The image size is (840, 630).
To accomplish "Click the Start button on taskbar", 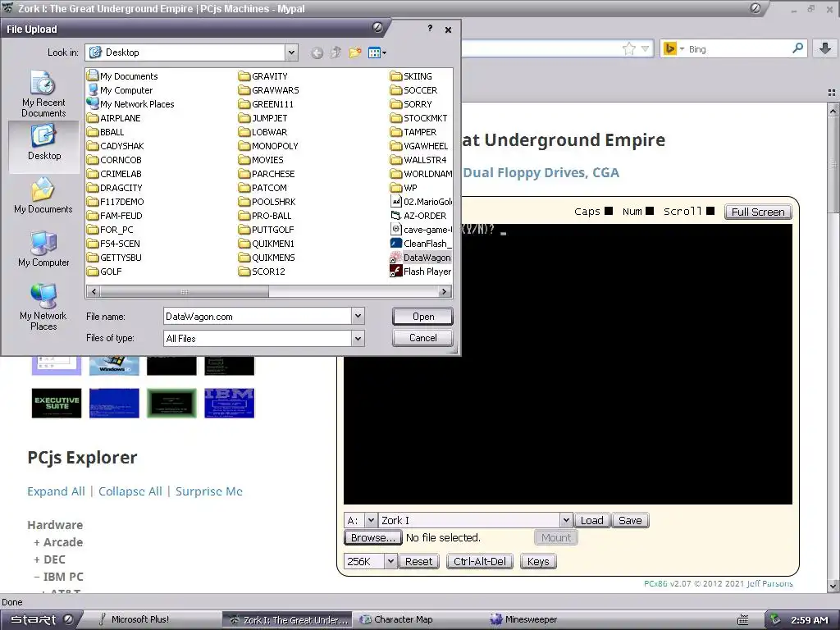I will (41, 619).
